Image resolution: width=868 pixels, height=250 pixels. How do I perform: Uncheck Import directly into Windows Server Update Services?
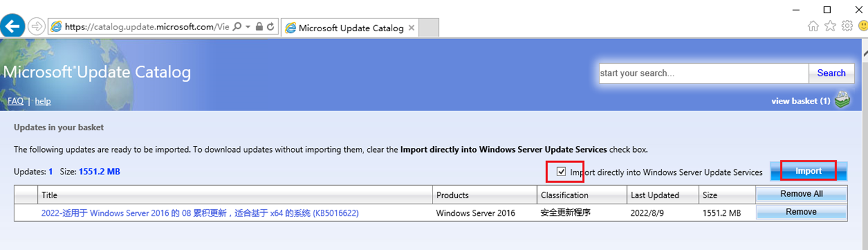point(562,172)
